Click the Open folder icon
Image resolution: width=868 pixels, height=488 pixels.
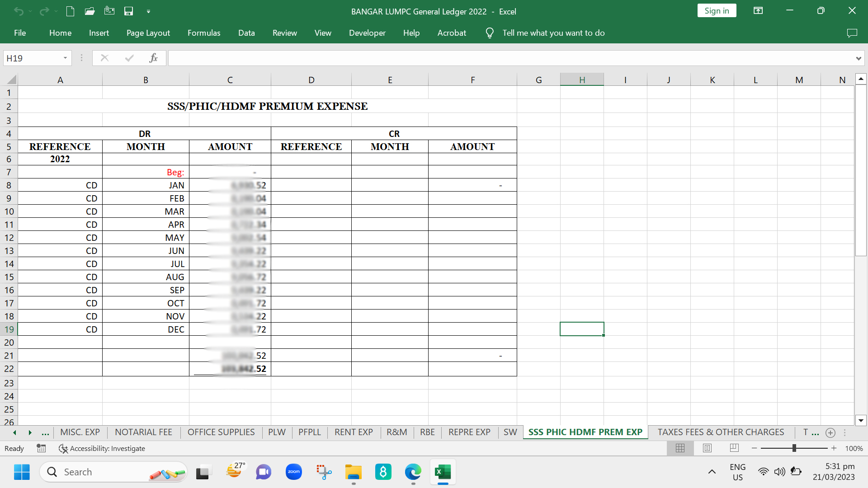click(90, 11)
